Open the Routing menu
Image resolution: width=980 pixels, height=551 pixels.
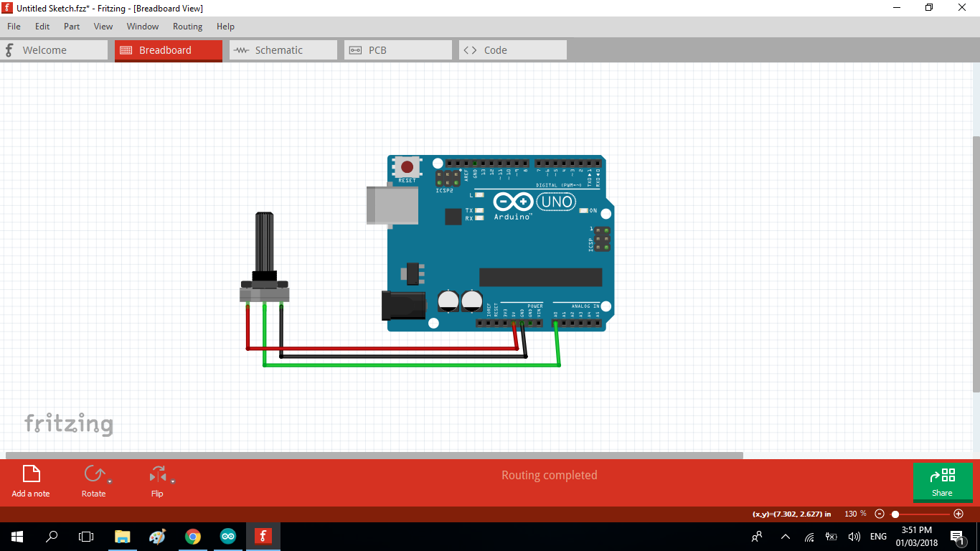tap(187, 27)
